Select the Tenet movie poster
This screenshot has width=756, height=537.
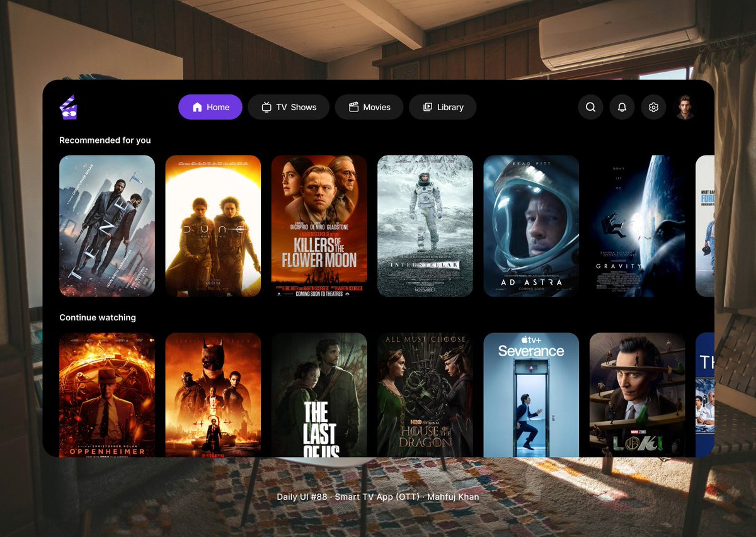tap(107, 226)
